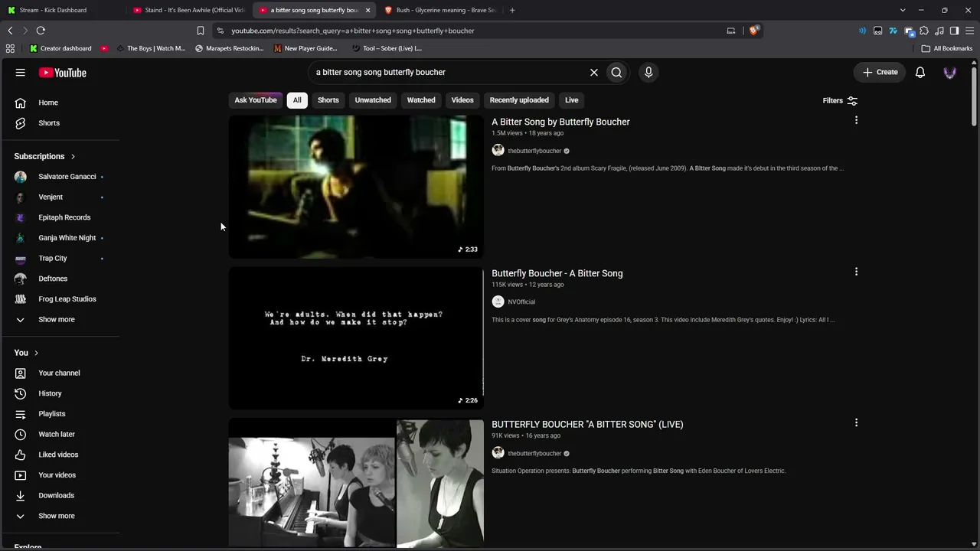Select the All filter chip
980x551 pixels.
click(297, 100)
